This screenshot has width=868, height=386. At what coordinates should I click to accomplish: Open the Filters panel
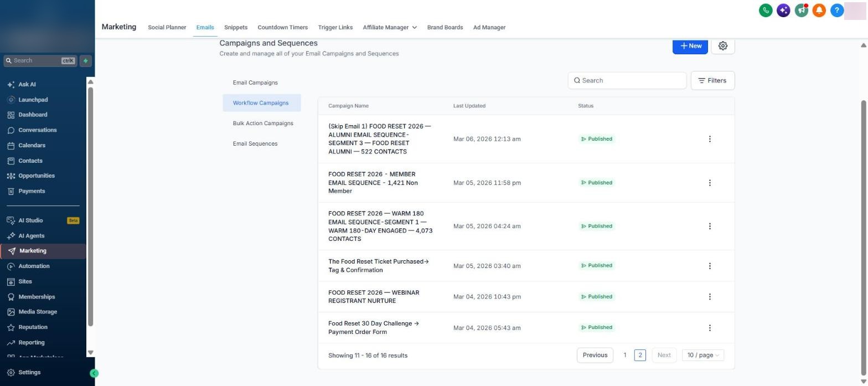coord(712,80)
